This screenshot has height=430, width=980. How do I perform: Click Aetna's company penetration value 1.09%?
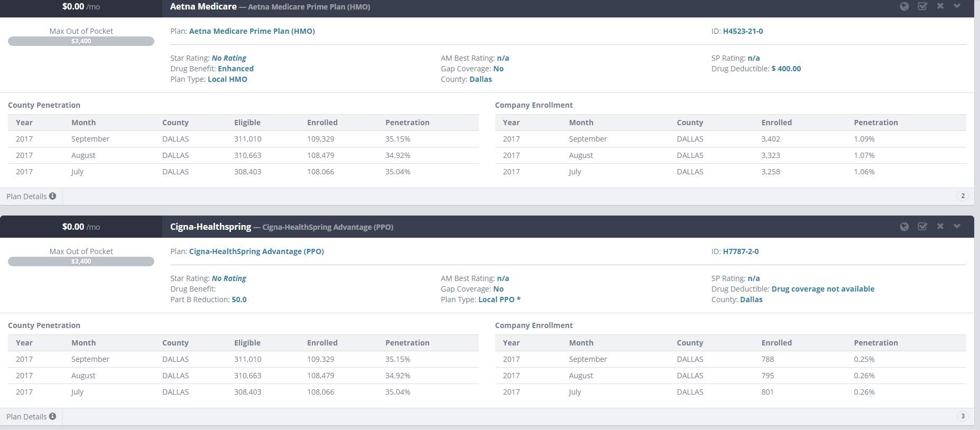click(x=864, y=139)
